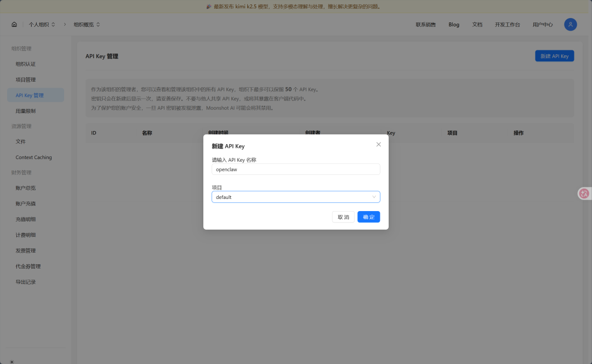Click the API Key 管理 page heading

101,56
